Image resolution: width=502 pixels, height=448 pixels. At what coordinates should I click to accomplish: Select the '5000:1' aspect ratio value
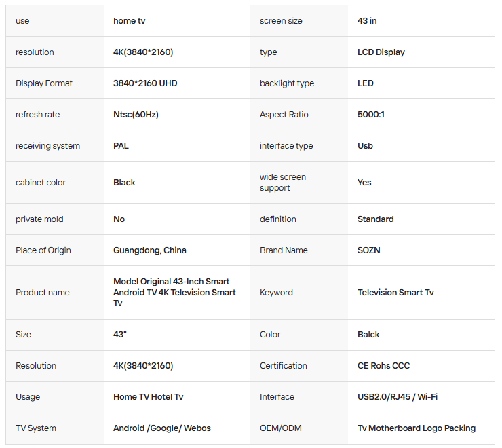(371, 115)
